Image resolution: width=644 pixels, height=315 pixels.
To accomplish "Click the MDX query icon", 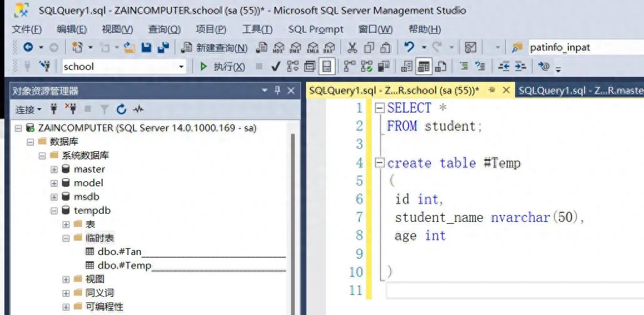I will (x=279, y=48).
